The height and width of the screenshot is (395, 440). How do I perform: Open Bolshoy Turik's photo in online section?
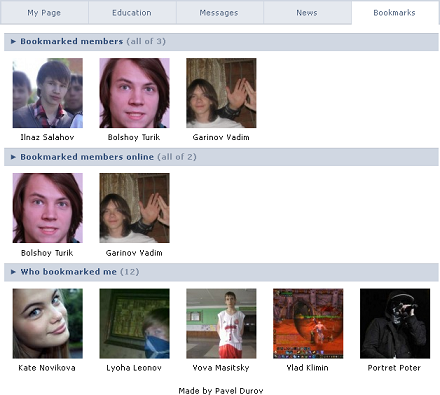[x=48, y=208]
